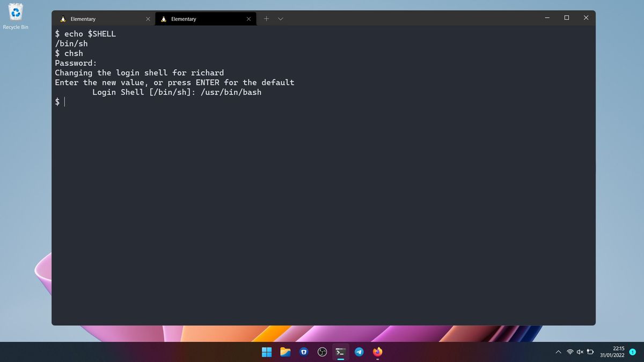This screenshot has width=644, height=362.
Task: Click the Tux icon on the first Elementary tab
Action: (x=63, y=19)
